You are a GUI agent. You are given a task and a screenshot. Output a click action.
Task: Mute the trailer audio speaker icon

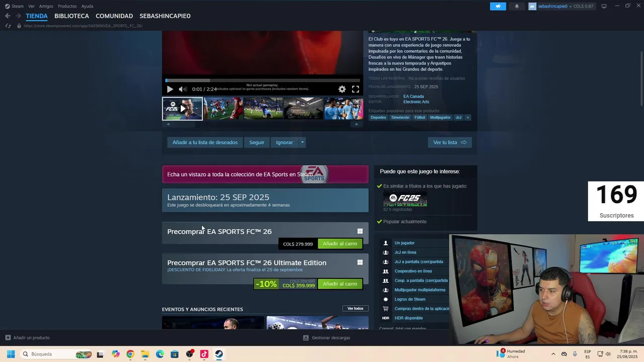[183, 89]
